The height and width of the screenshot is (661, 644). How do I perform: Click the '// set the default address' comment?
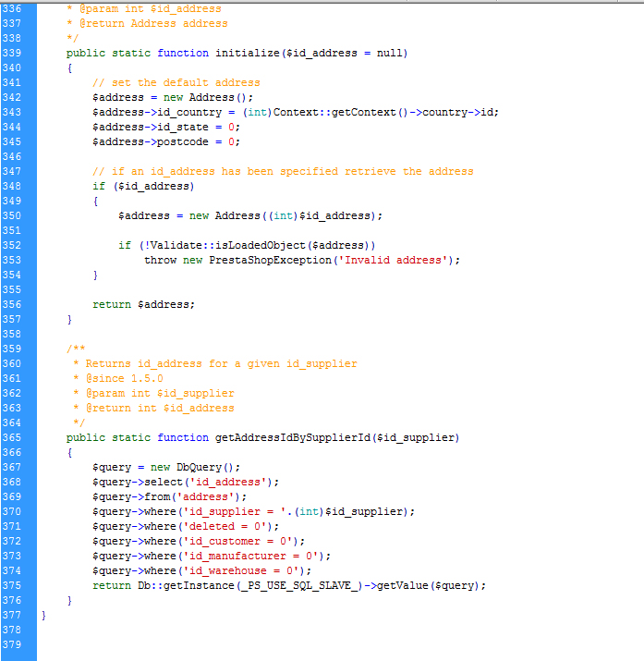[x=176, y=82]
